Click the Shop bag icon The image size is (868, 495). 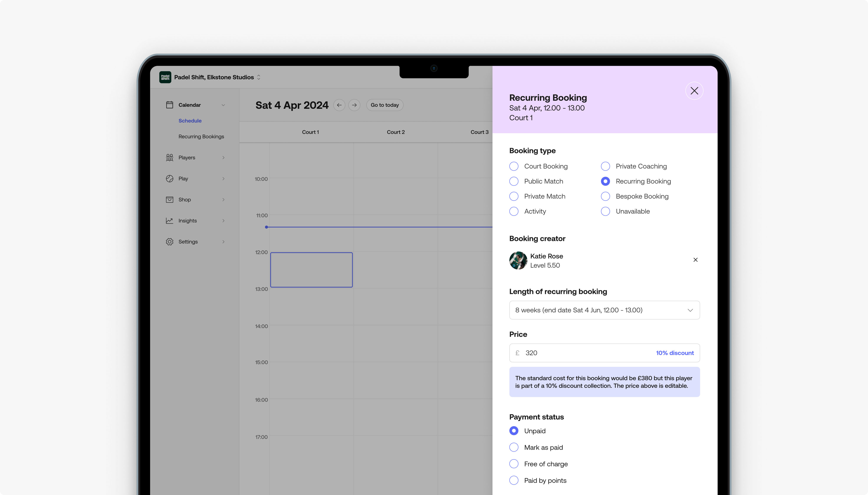(169, 200)
